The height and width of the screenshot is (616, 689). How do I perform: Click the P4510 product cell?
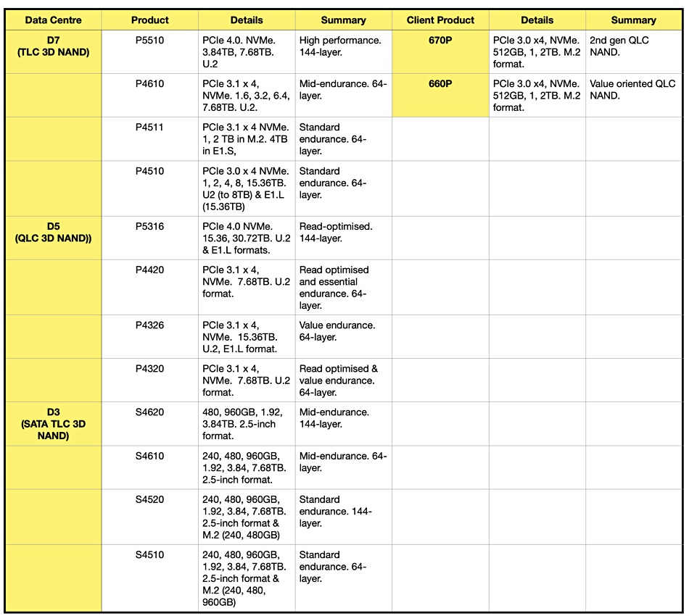tap(150, 188)
